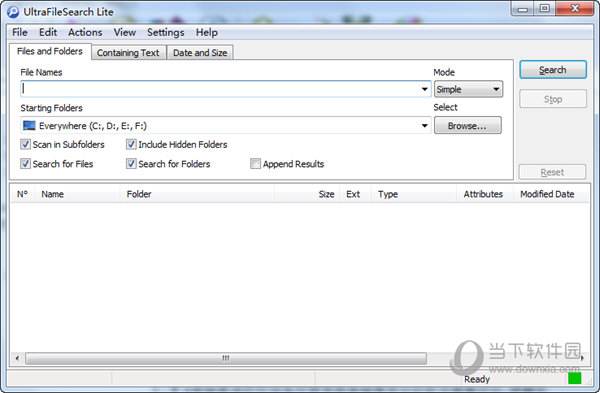Minimize the UltraFileSearch Lite window
This screenshot has height=393, width=600.
coord(523,8)
